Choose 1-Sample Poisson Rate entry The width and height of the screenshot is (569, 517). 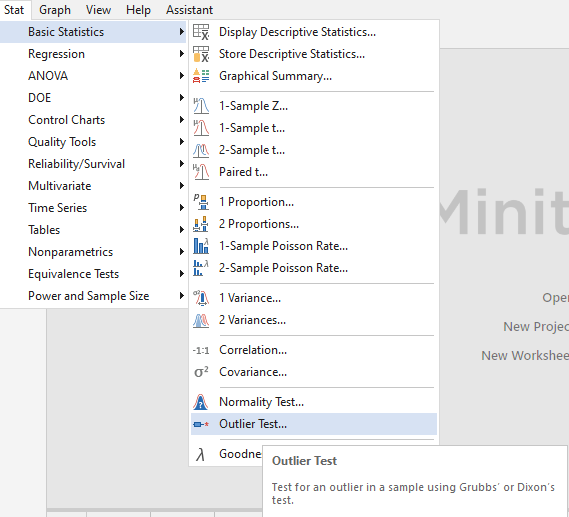[x=314, y=246]
